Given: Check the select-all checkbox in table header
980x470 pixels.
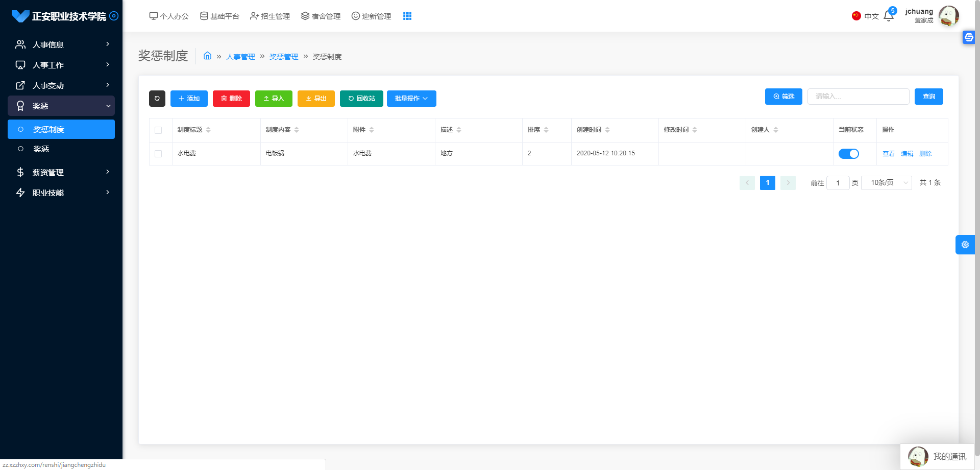Looking at the screenshot, I should click(x=158, y=130).
